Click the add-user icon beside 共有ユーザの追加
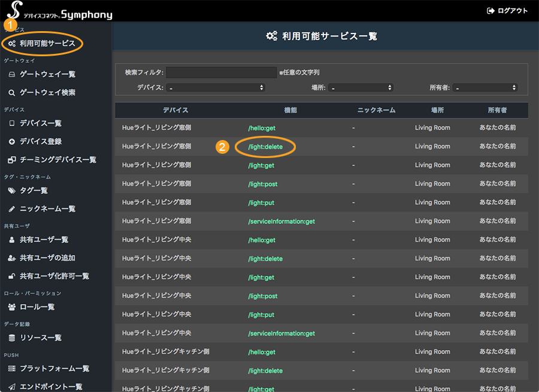This screenshot has height=392, width=539. tap(12, 258)
